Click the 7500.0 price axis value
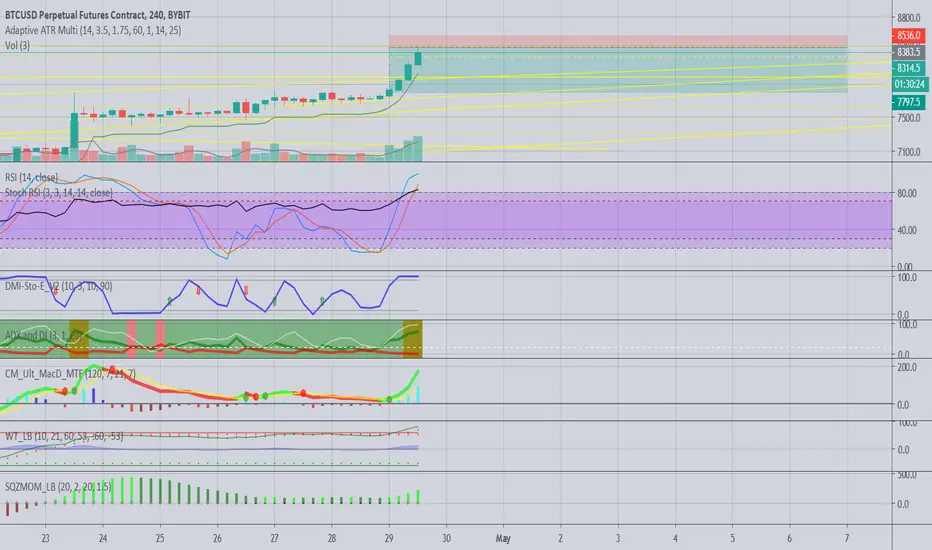 pos(908,118)
